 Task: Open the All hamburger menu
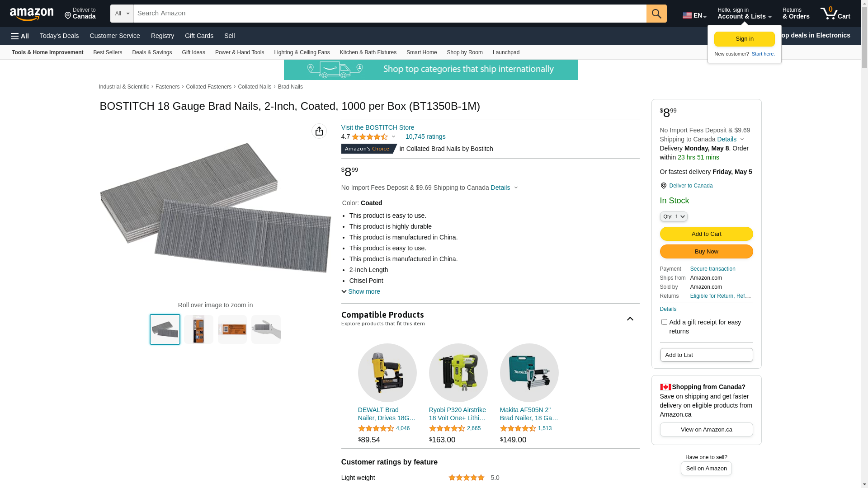20,36
